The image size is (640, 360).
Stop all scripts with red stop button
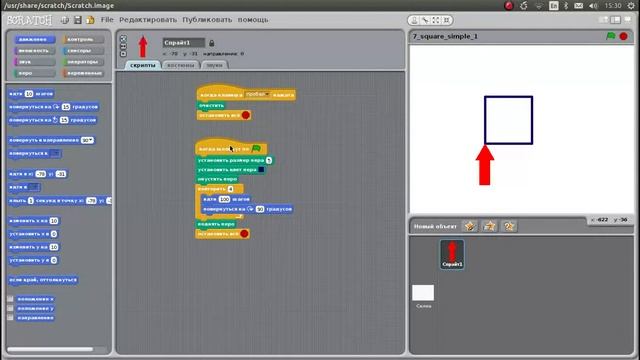click(624, 36)
